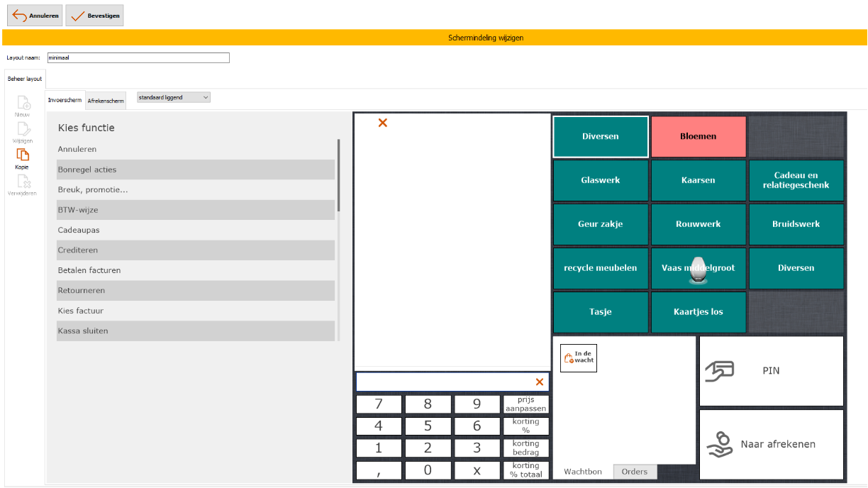Click the orange X above receipt area
The width and height of the screenshot is (868, 488).
[x=383, y=123]
